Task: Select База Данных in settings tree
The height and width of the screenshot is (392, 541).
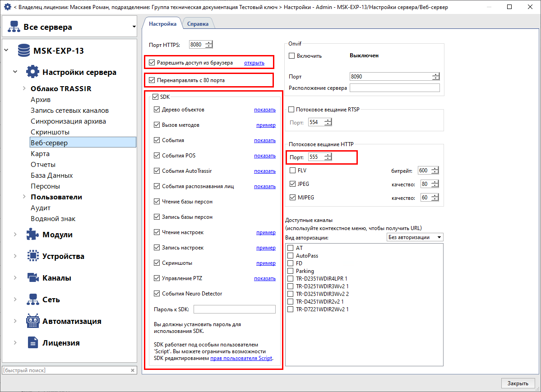Action: (52, 175)
